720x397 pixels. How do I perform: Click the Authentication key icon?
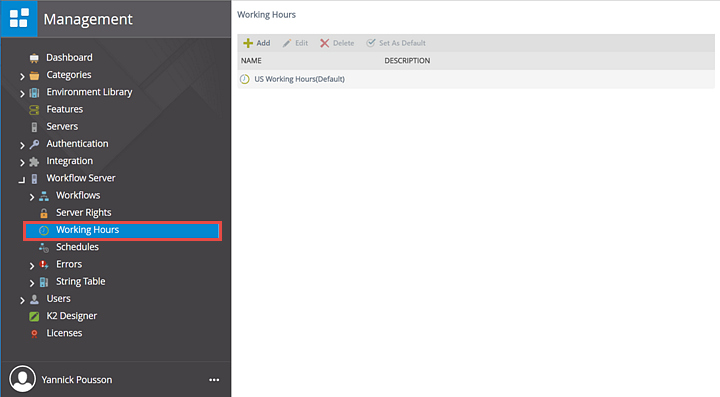34,144
